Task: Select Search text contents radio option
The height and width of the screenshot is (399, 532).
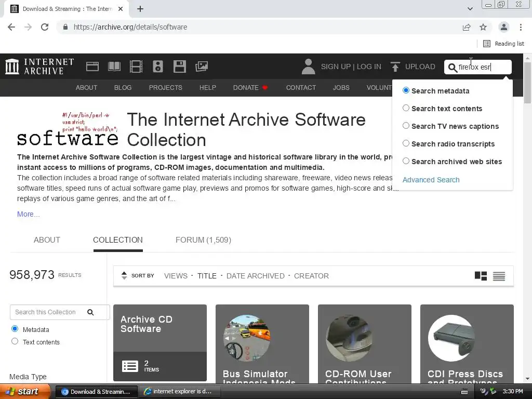Action: point(406,108)
